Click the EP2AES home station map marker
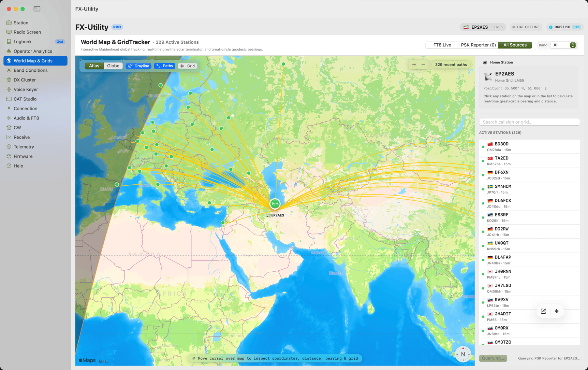 [x=275, y=204]
